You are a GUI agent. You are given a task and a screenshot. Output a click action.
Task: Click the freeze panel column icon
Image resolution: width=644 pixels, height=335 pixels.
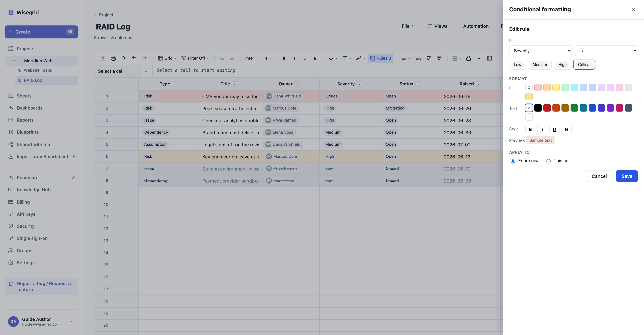(489, 58)
